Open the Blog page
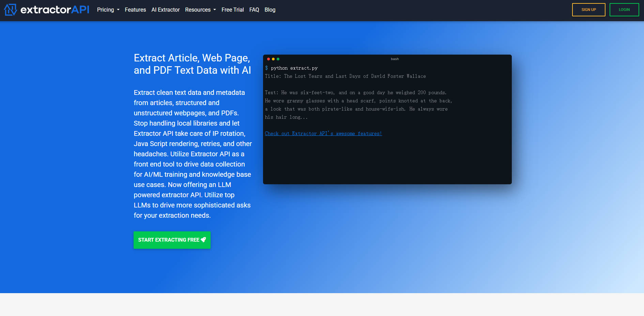The height and width of the screenshot is (316, 644). (x=270, y=10)
